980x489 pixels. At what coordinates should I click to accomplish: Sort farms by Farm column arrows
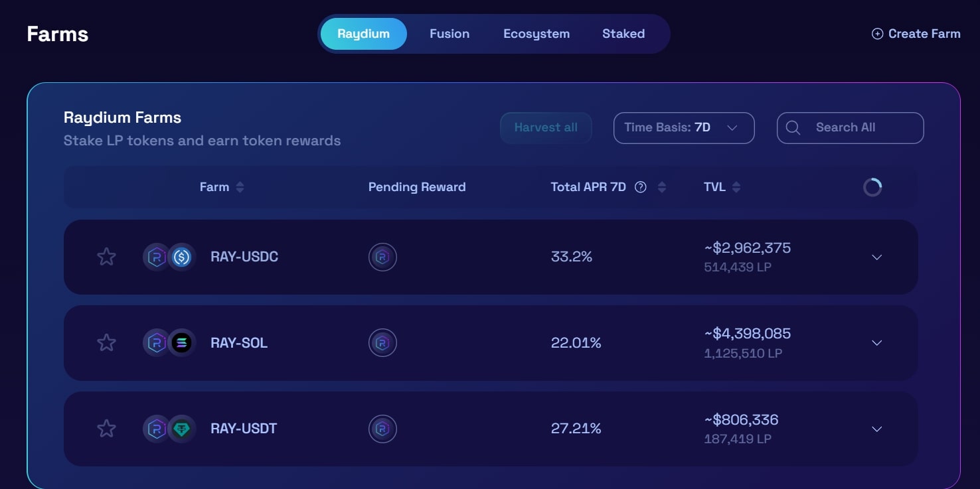click(240, 187)
